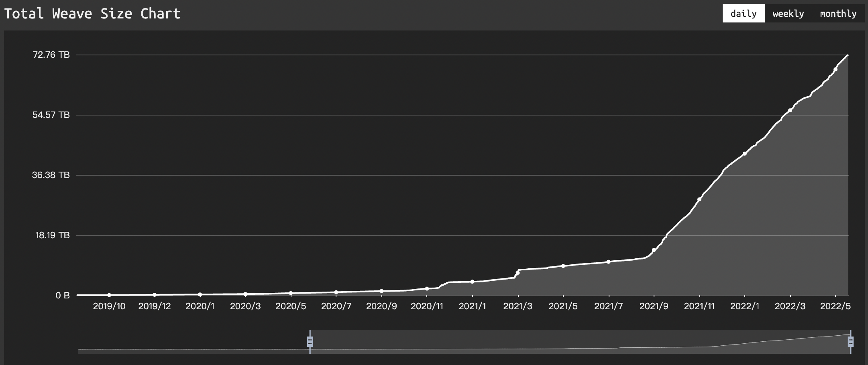The height and width of the screenshot is (365, 868).
Task: Click the 2022/1 date label
Action: click(745, 306)
